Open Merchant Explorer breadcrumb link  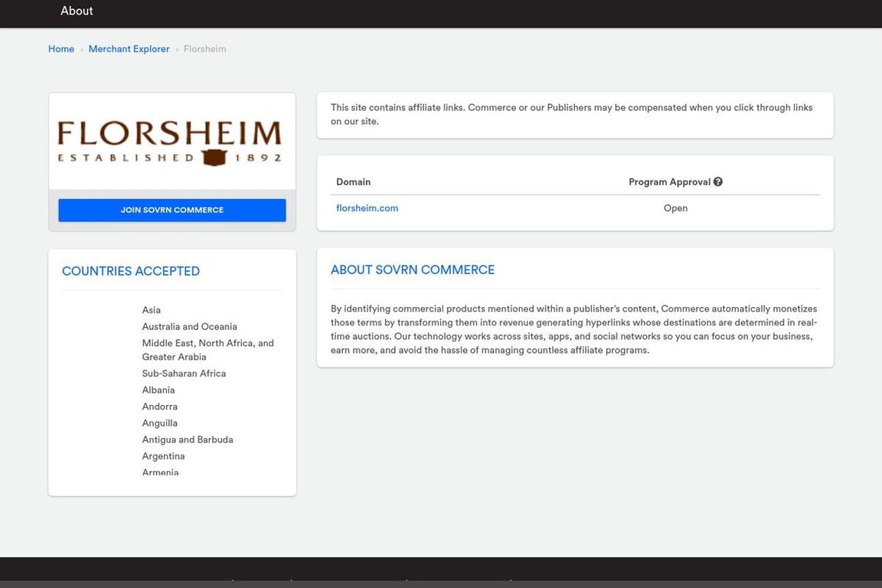click(x=129, y=49)
